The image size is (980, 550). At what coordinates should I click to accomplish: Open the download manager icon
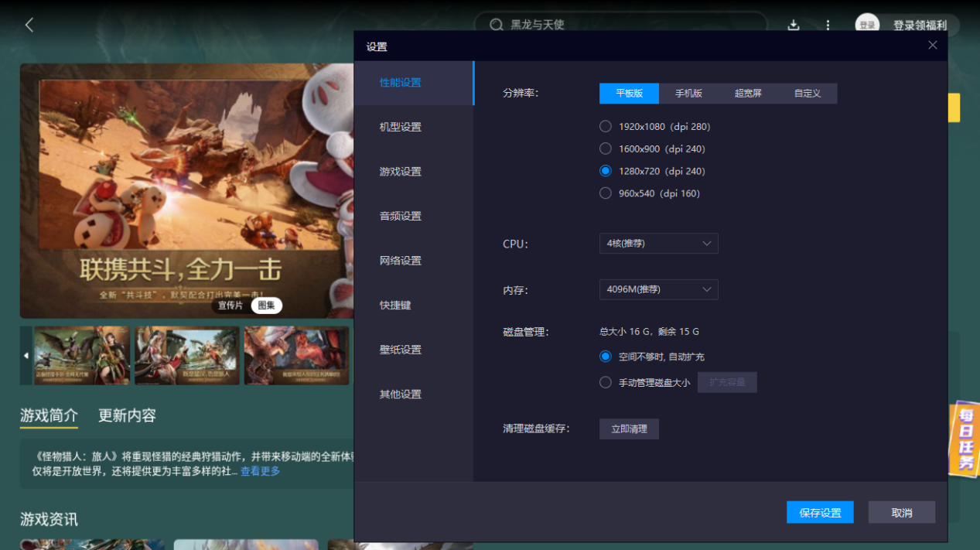pos(793,25)
